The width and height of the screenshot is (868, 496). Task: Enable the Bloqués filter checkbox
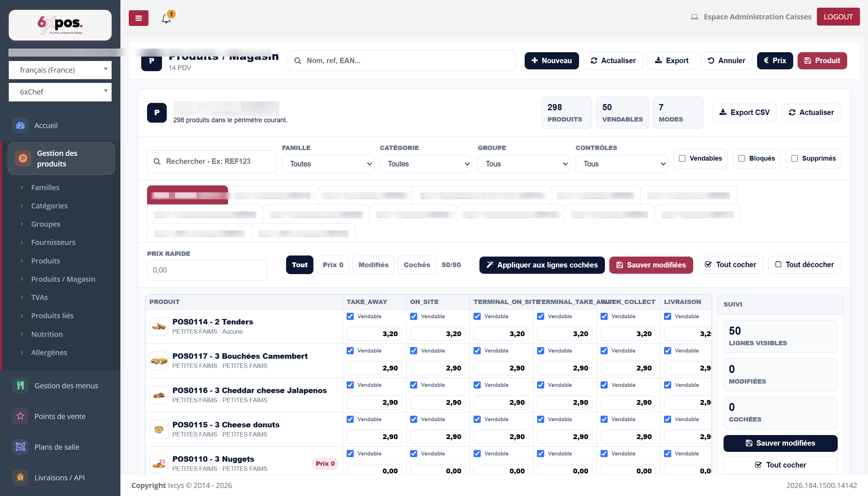(x=742, y=158)
